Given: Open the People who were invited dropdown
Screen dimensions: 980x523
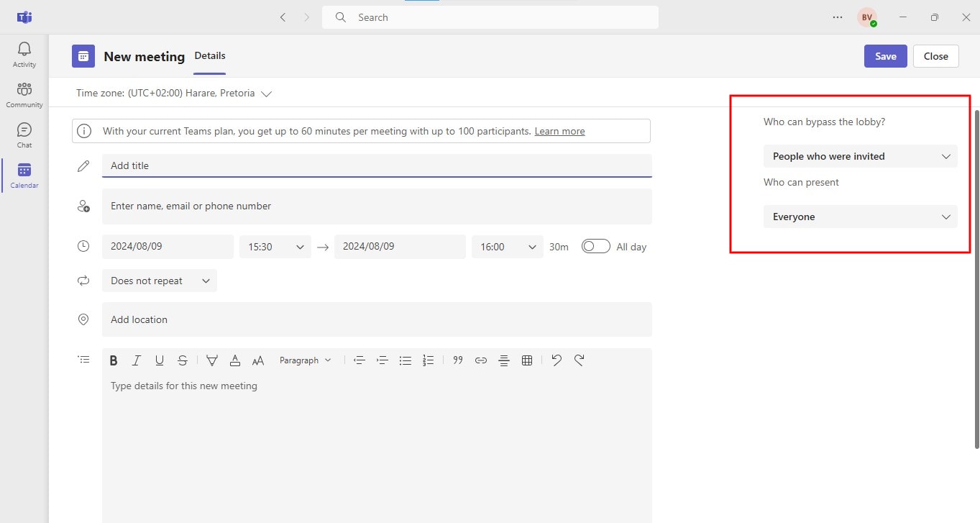Looking at the screenshot, I should [x=861, y=156].
